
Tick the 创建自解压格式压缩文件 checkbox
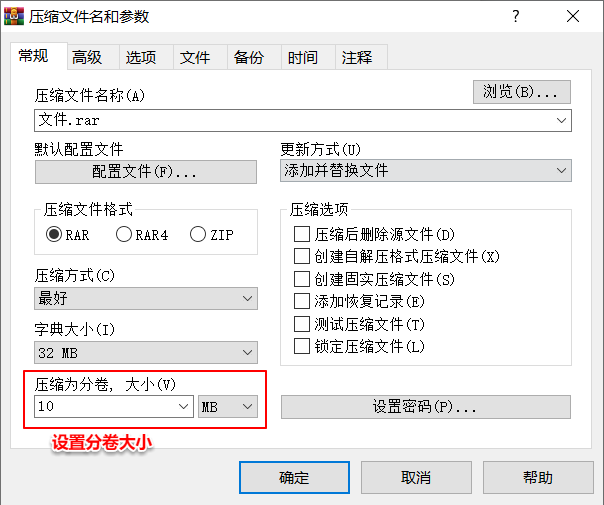tap(302, 256)
